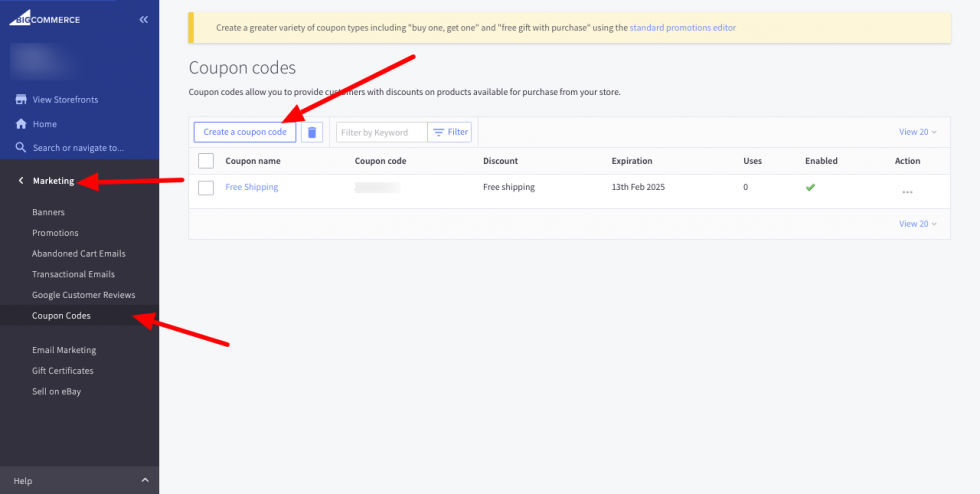The height and width of the screenshot is (494, 980).
Task: Click the Filter by Keyword field
Action: coord(381,132)
